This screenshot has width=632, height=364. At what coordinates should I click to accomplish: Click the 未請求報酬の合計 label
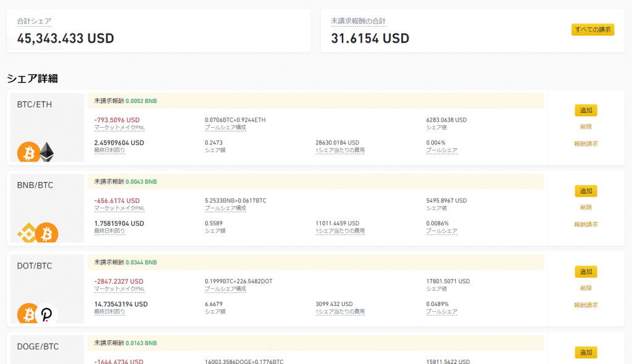click(359, 22)
